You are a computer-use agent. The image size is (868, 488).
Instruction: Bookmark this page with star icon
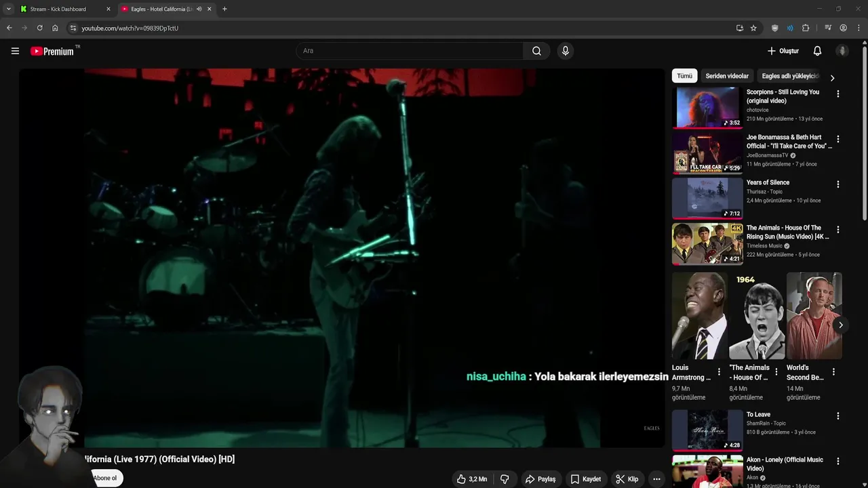tap(753, 28)
